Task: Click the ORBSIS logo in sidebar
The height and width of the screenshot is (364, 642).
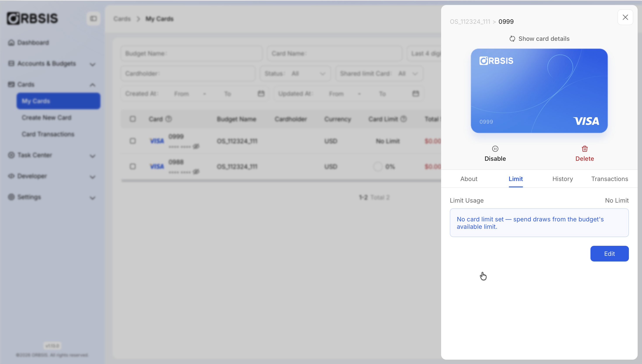Action: (32, 18)
